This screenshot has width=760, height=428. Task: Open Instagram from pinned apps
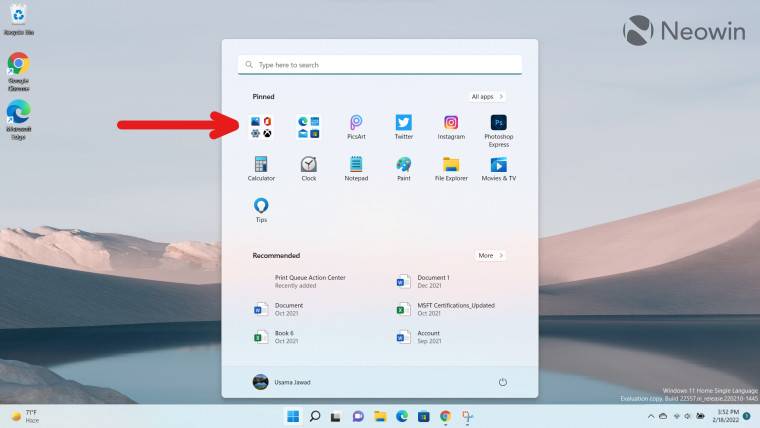(x=451, y=127)
